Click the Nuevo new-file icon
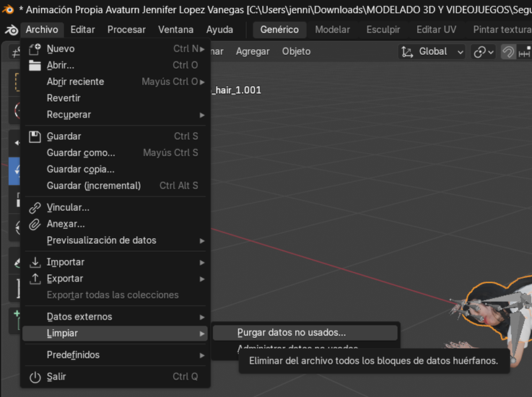Viewport: 532px width, 397px height. click(x=35, y=49)
